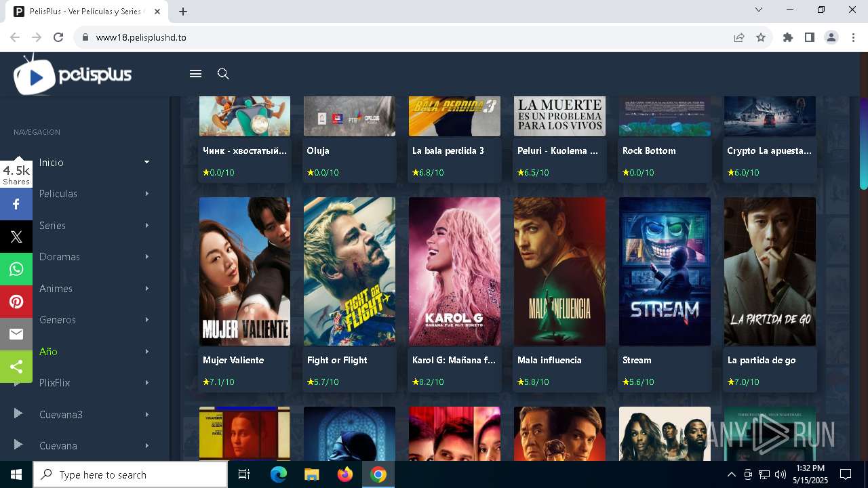This screenshot has height=488, width=868.
Task: Expand the Año submenu arrow
Action: click(146, 351)
